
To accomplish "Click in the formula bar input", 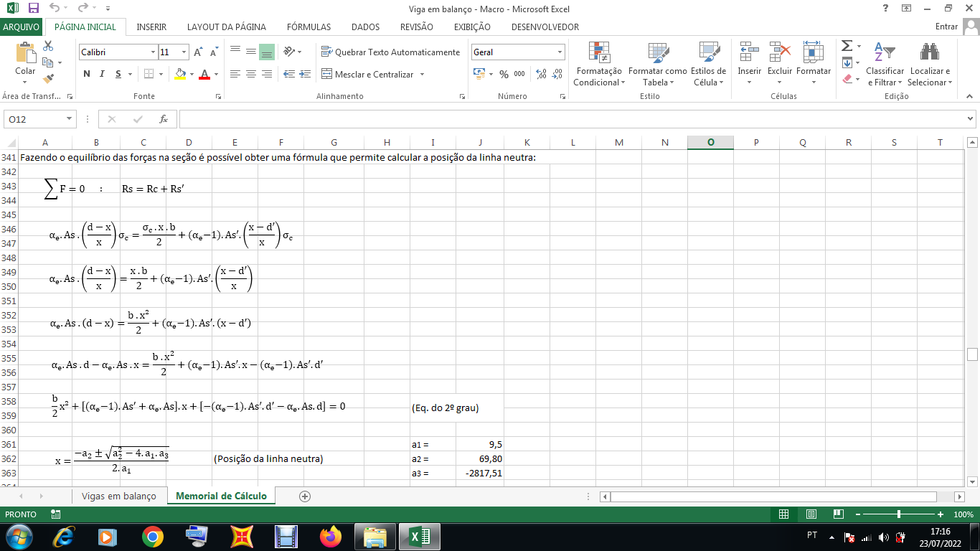I will [572, 119].
